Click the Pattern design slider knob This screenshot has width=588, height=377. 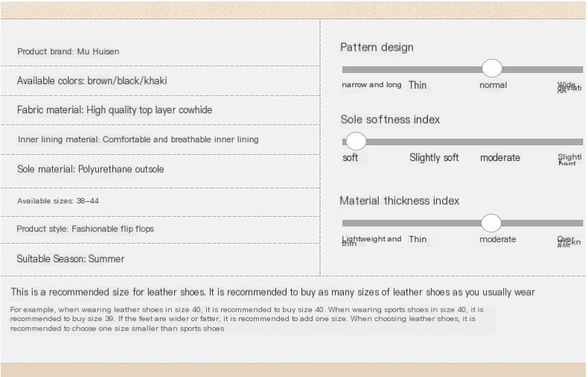point(492,69)
